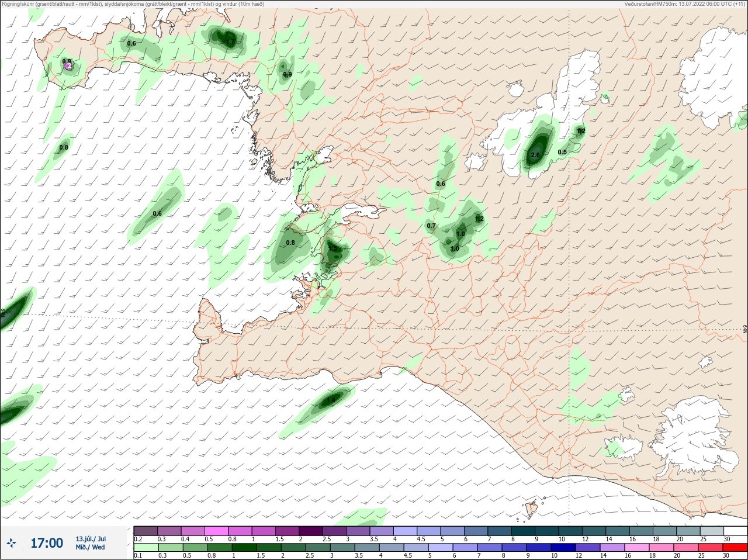Screen dimensions: 748x560
Task: Click the 13.júl./ Jul date text
Action: (91, 539)
